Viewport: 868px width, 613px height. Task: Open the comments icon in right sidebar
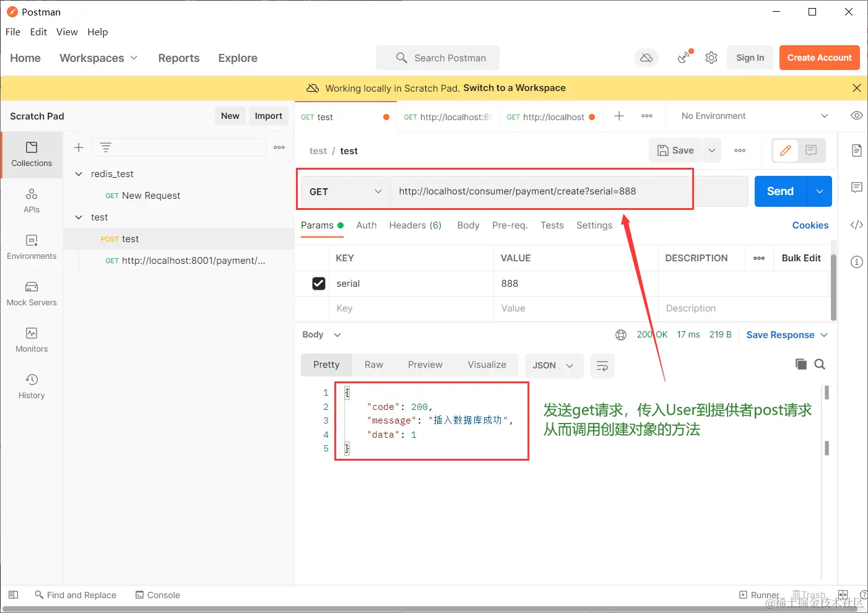pyautogui.click(x=857, y=188)
